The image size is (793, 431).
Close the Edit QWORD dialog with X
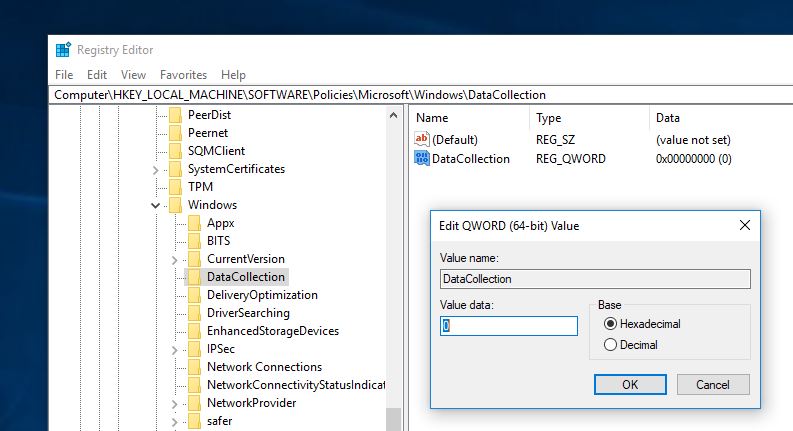744,225
